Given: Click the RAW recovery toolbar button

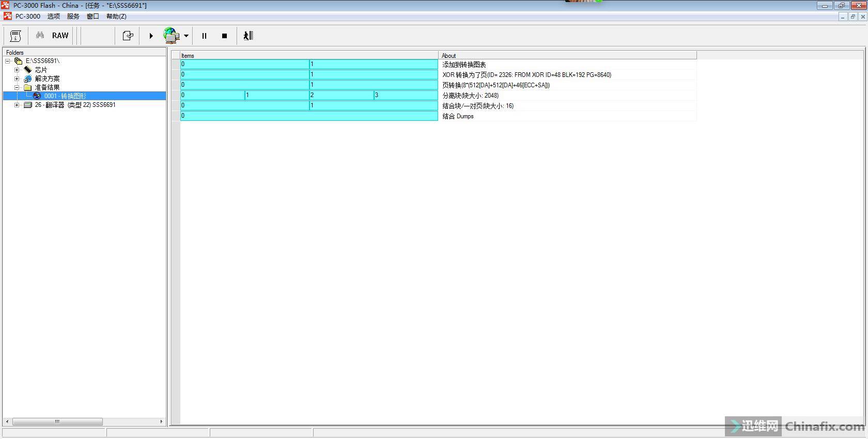Looking at the screenshot, I should (60, 36).
